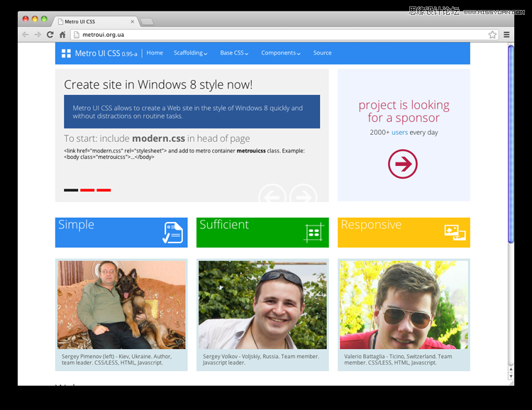Expand the Components dropdown menu
The image size is (532, 410).
(x=281, y=53)
